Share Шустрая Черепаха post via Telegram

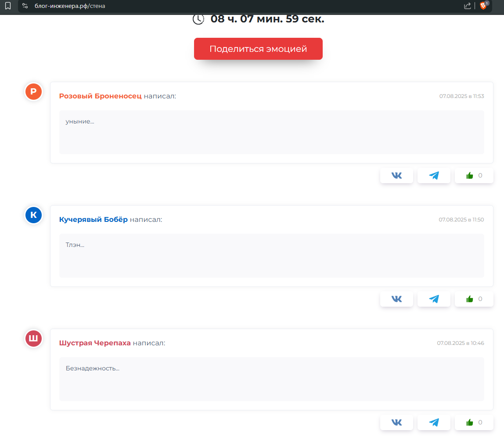click(x=434, y=422)
